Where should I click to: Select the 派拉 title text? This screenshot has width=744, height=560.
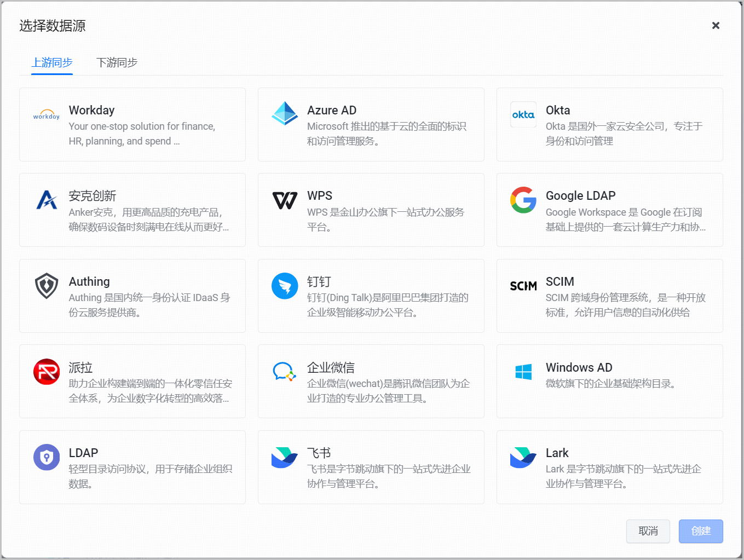pyautogui.click(x=80, y=367)
